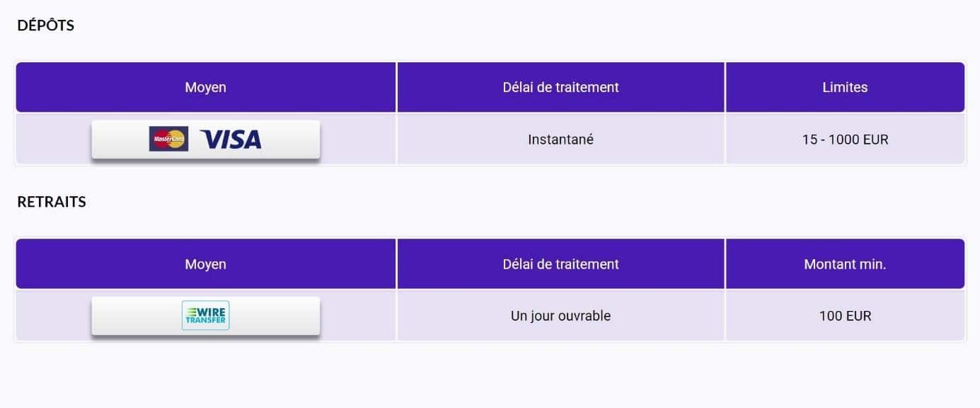This screenshot has width=980, height=408.
Task: Click the Moyen header in deposits table
Action: point(206,87)
